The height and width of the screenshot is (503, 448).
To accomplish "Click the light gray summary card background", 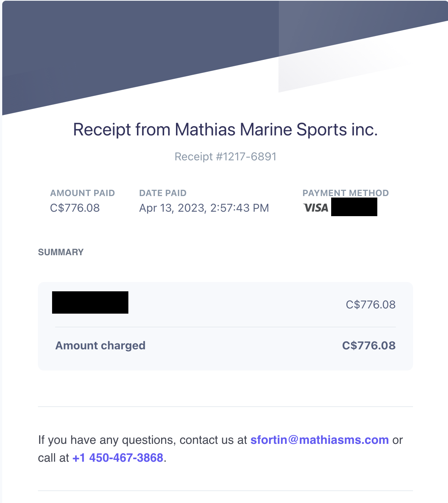I will (225, 326).
